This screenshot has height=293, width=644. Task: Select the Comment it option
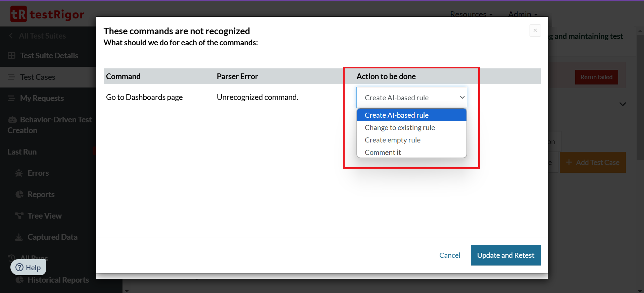click(383, 153)
